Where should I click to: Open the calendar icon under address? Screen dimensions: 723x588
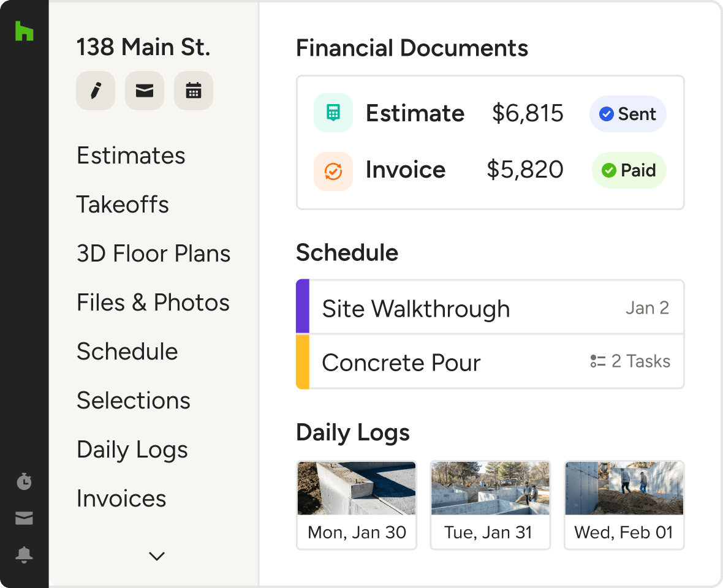(194, 91)
